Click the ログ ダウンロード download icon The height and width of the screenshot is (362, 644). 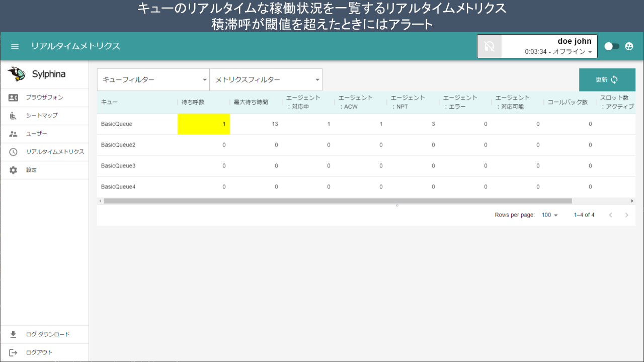[x=14, y=334]
